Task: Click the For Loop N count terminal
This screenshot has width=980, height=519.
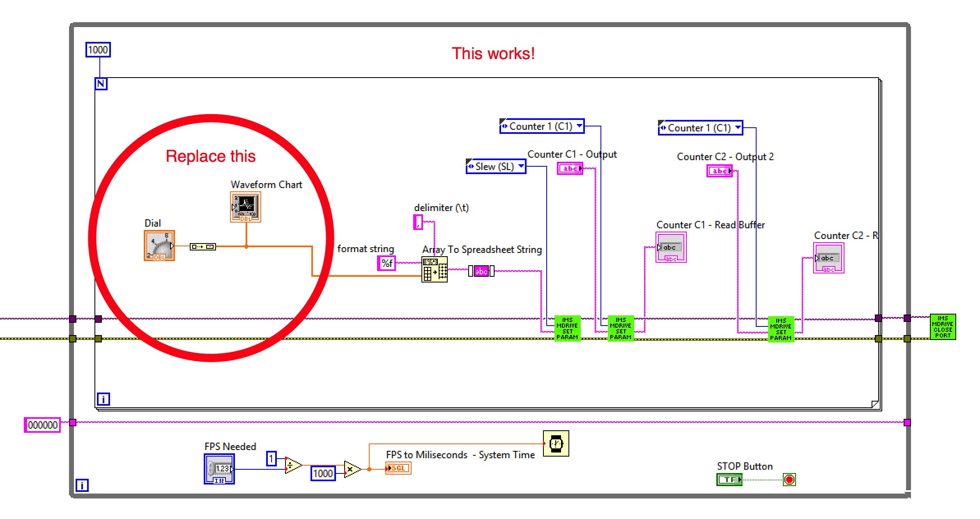Action: 101,84
